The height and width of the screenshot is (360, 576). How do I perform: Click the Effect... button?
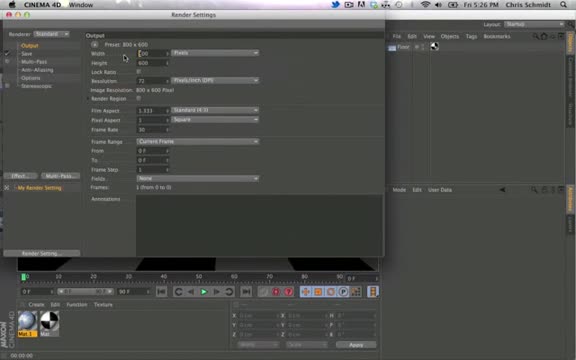[x=21, y=176]
